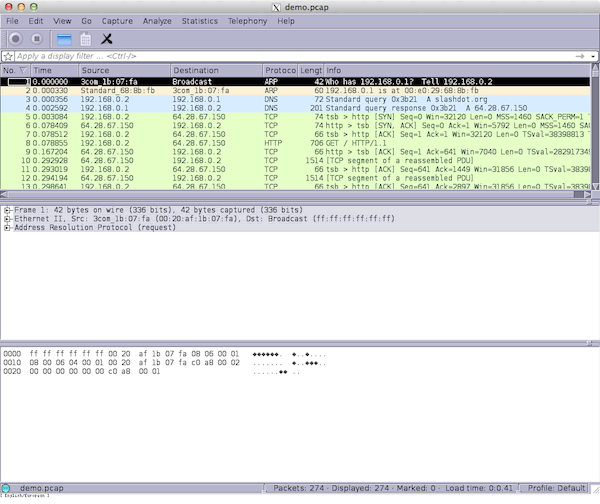Grab the window resize grip corner
The height and width of the screenshot is (504, 600).
click(x=596, y=489)
